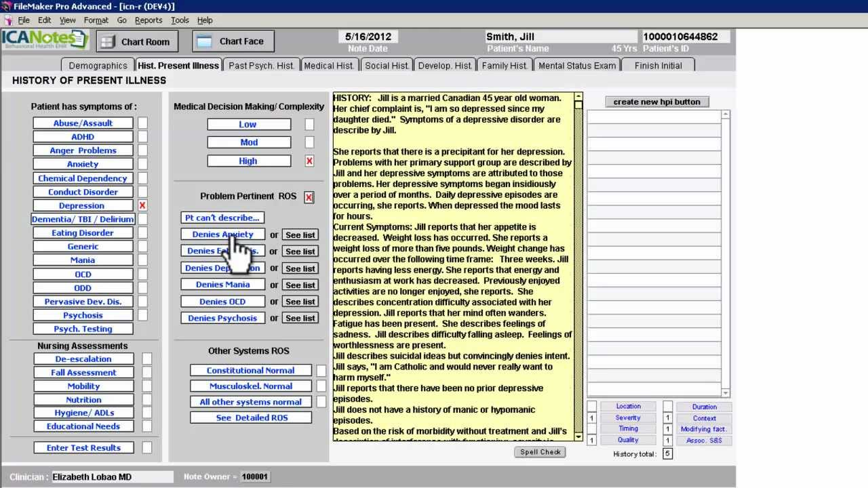The height and width of the screenshot is (488, 868).
Task: Click the HPI list scroll-up arrow
Action: pos(726,115)
